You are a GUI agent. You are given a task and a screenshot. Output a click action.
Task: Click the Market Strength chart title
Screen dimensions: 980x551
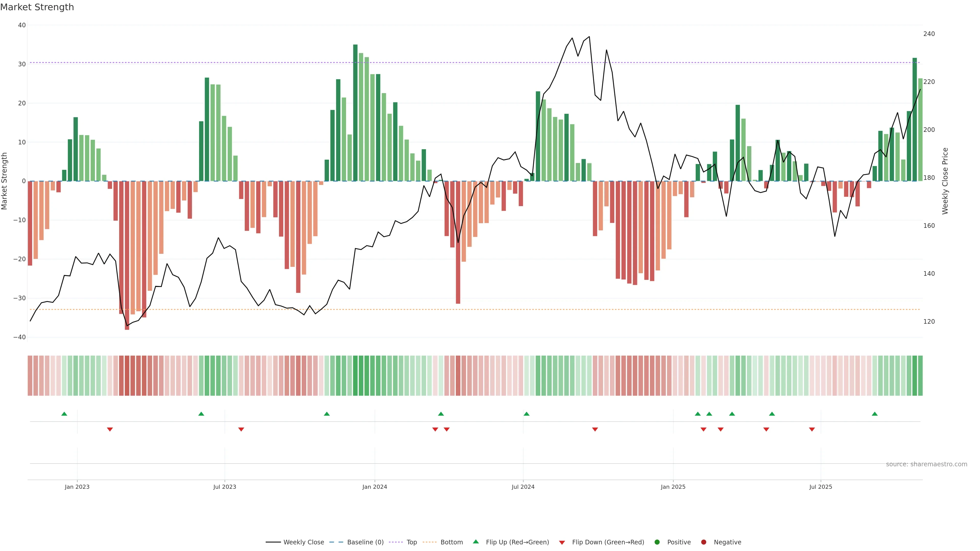tap(37, 7)
